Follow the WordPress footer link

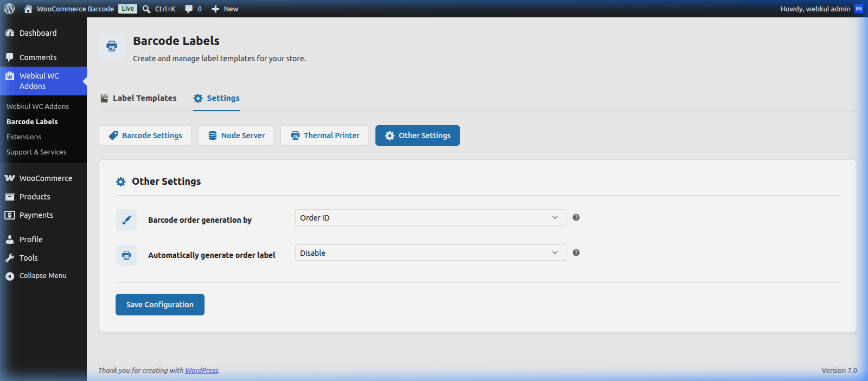pos(201,371)
